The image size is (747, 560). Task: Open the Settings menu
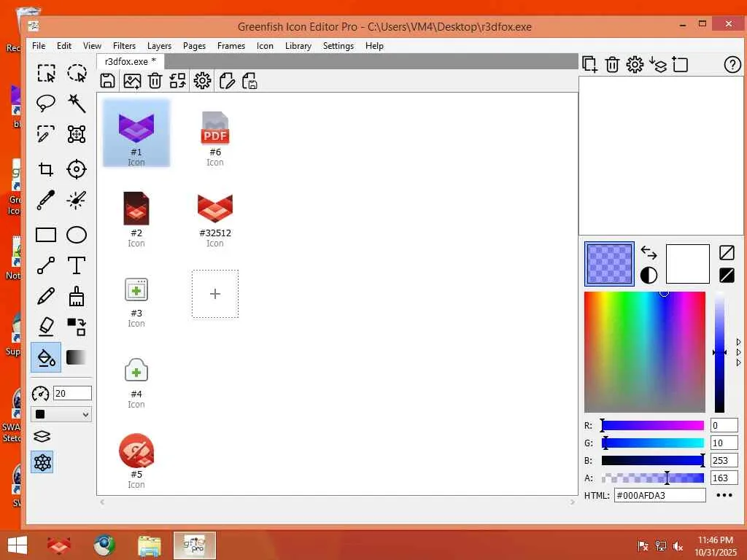338,46
